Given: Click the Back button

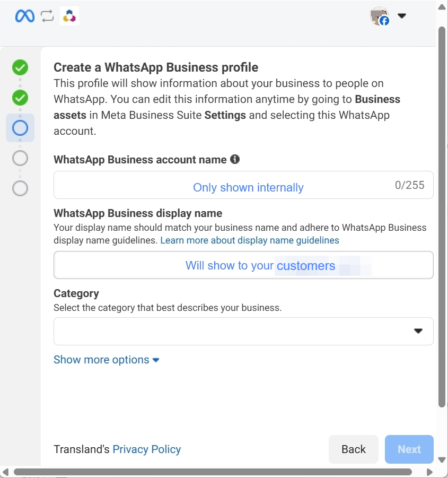Looking at the screenshot, I should pos(353,449).
